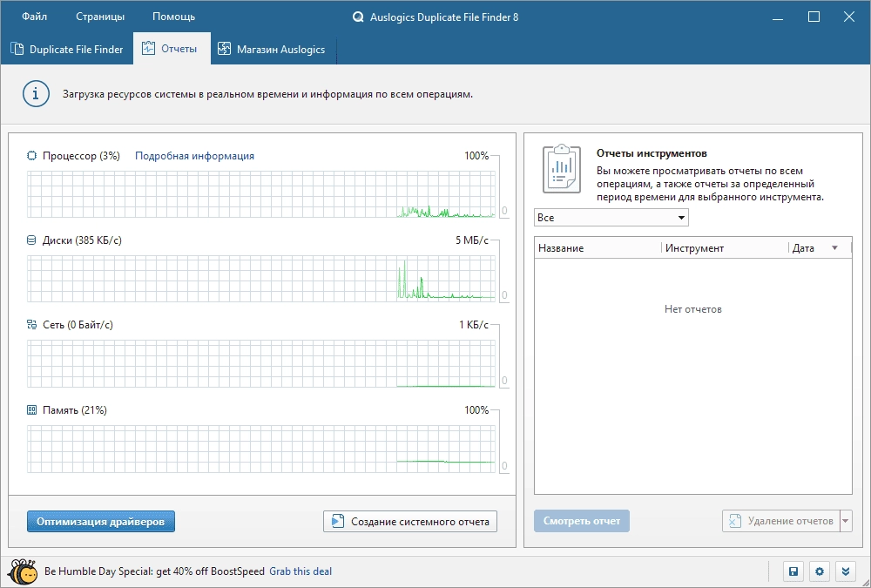Screen dimensions: 871x588
Task: Click the Память usage graph
Action: [x=261, y=449]
